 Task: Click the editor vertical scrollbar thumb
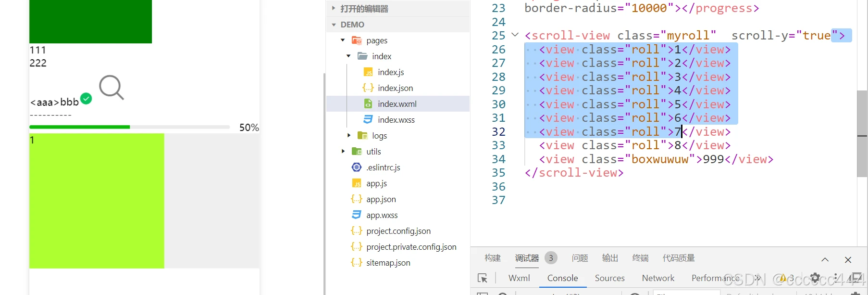coord(862,134)
